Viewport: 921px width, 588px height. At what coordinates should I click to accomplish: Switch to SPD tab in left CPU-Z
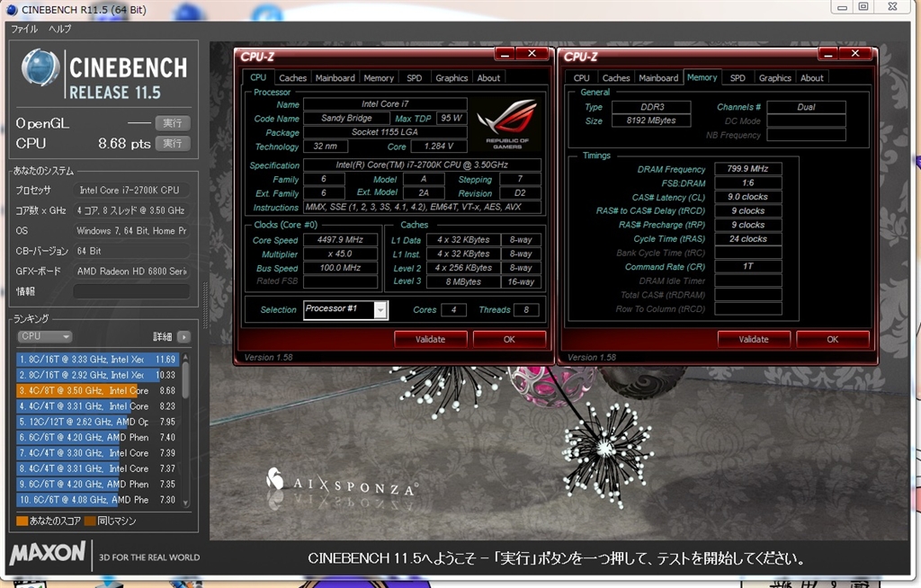point(414,78)
